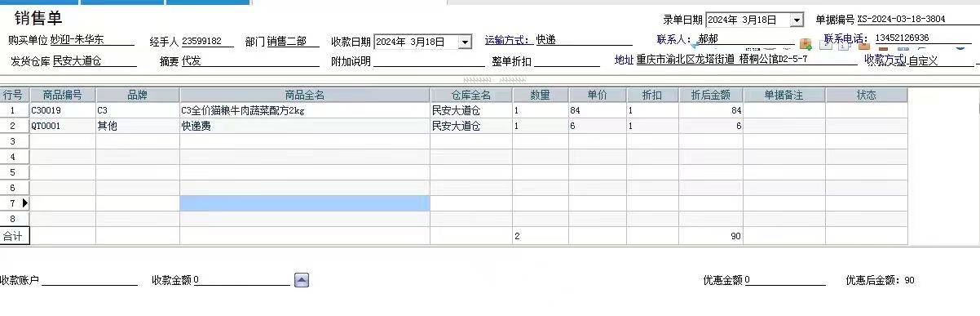Click the unit price 84 cell
Screen dimensions: 980x316
(x=597, y=110)
